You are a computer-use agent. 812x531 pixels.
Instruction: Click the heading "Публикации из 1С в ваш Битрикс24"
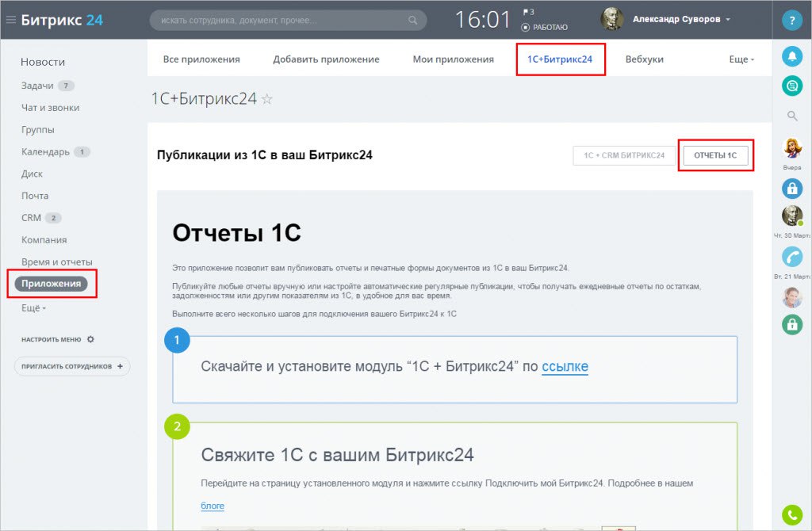(x=265, y=155)
